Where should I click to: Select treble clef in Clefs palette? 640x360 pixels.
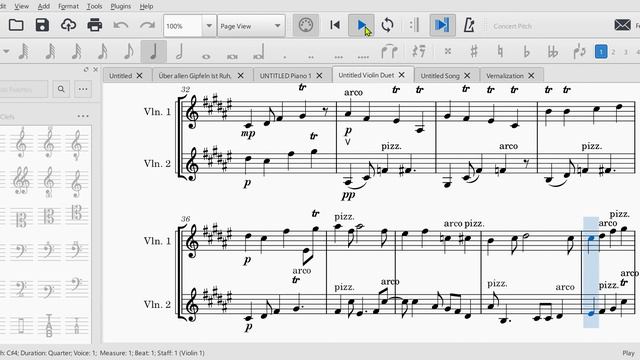[21, 143]
